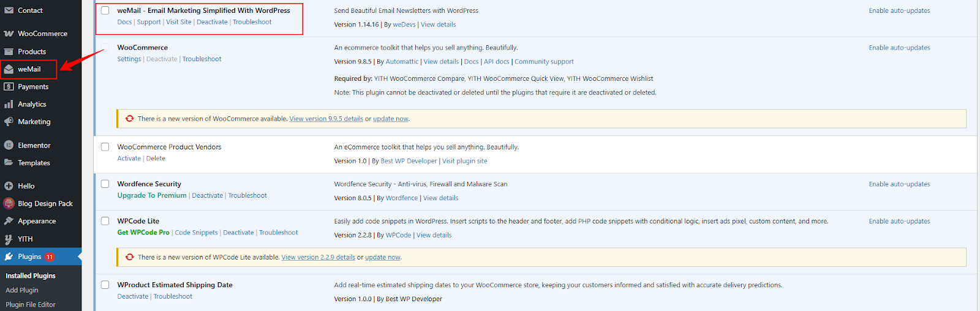Viewport: 980px width, 311px height.
Task: Enable auto-updates for WPCode Lite
Action: tap(899, 222)
